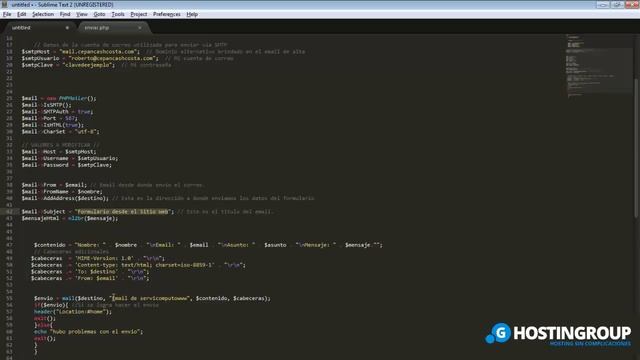Open the Preferences menu
This screenshot has width=640, height=360.
point(167,14)
